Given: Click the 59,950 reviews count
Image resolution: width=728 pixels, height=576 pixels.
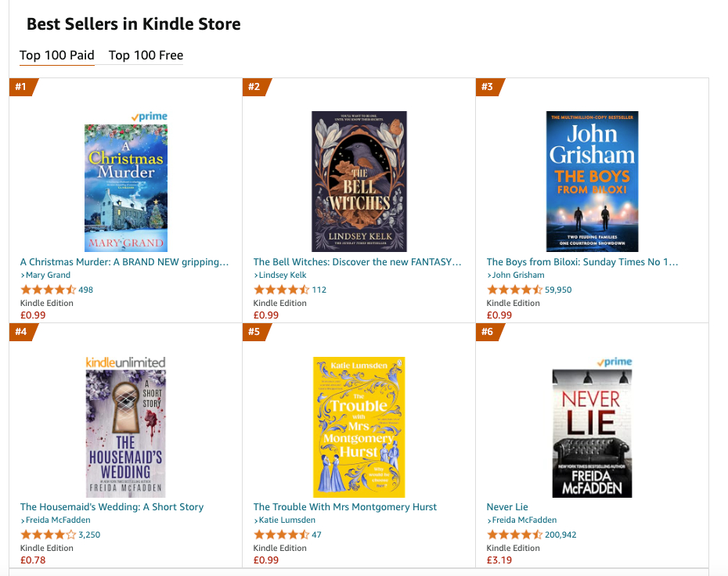Looking at the screenshot, I should pyautogui.click(x=558, y=290).
